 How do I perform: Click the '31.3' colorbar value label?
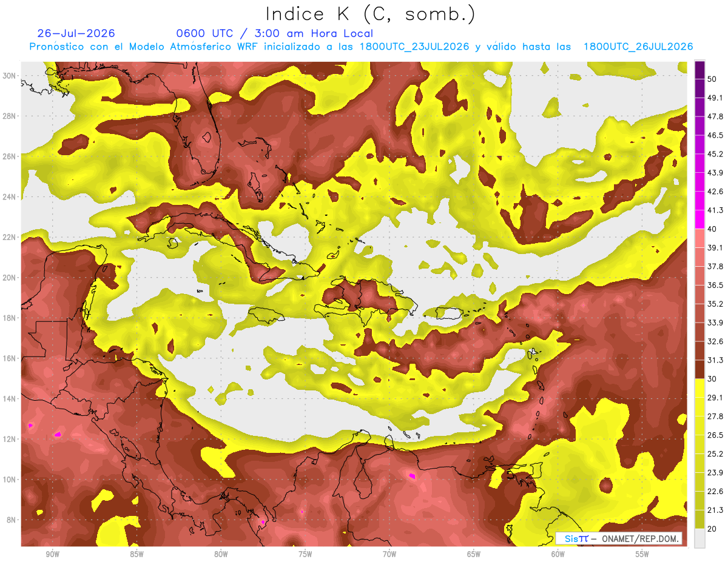click(x=716, y=360)
